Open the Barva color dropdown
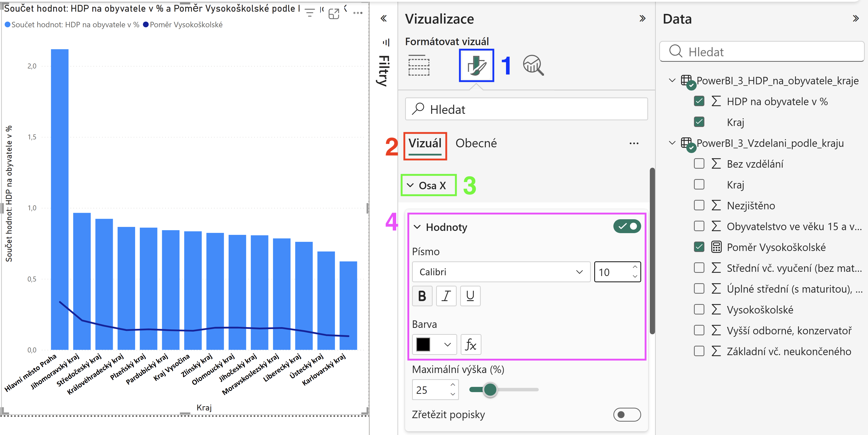 click(x=448, y=344)
